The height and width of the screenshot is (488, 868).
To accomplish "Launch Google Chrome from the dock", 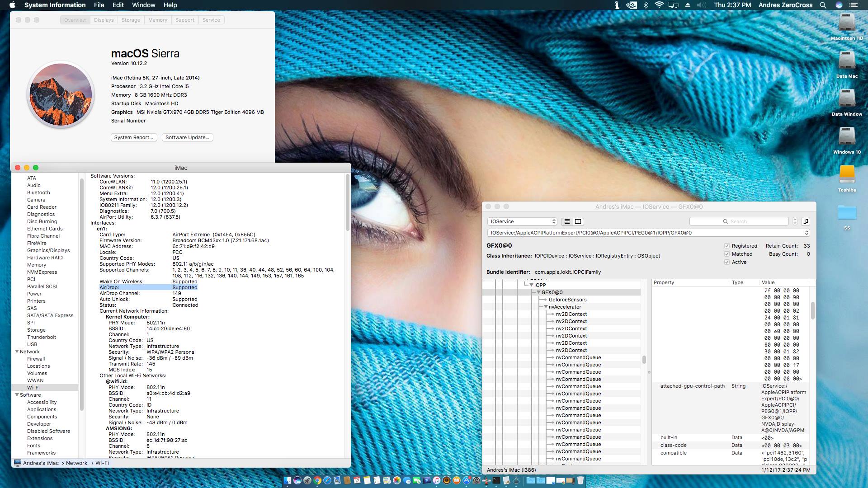I will [317, 480].
